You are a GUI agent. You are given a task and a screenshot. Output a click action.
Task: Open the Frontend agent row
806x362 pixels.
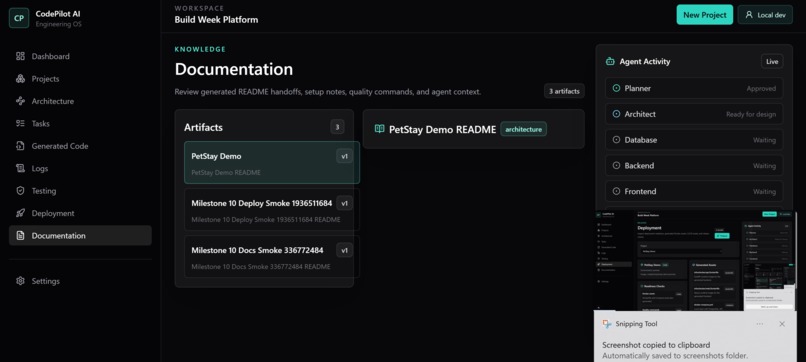pyautogui.click(x=694, y=191)
